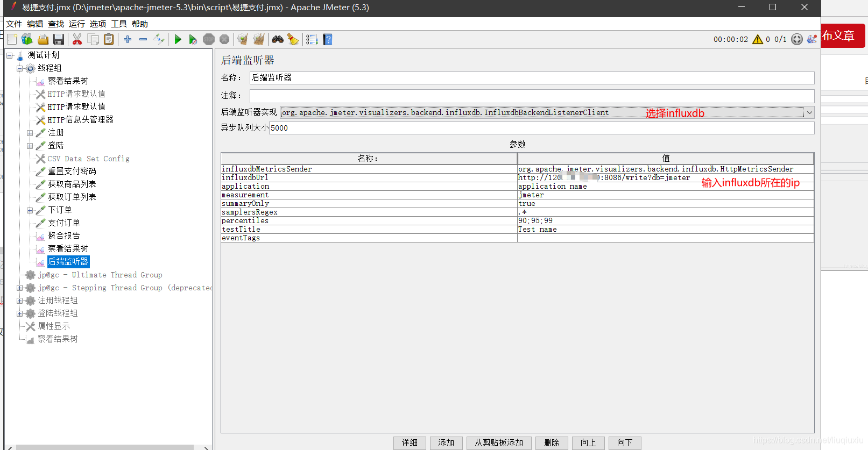868x450 pixels.
Task: Copy the selected element
Action: point(93,39)
